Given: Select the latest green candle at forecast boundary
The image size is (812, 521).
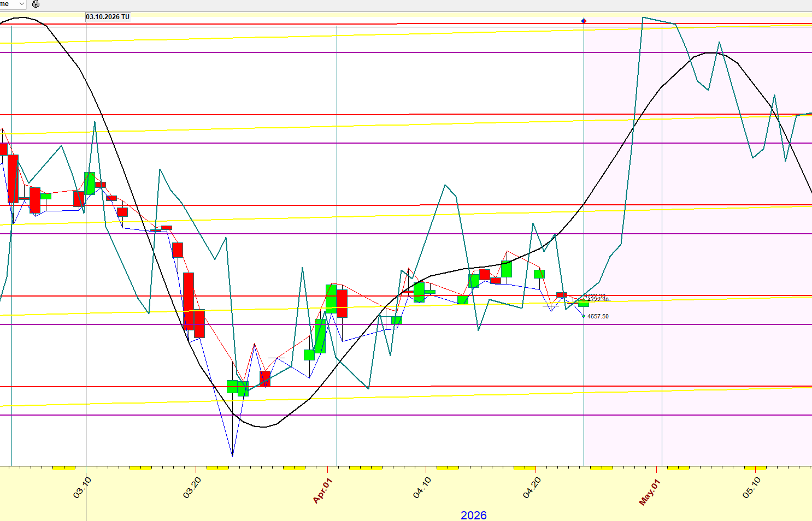Looking at the screenshot, I should click(584, 303).
